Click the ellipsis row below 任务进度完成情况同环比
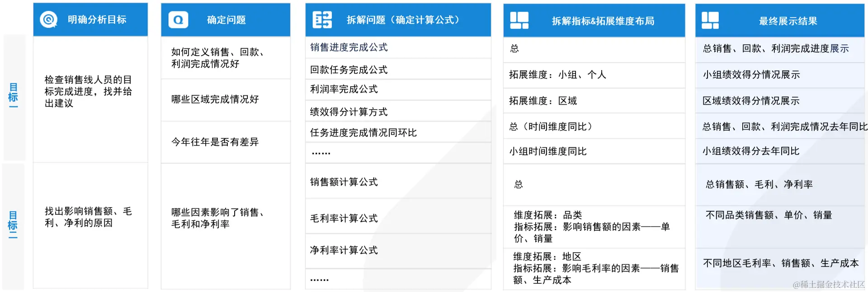Screen dimensions: 868x292 398,153
